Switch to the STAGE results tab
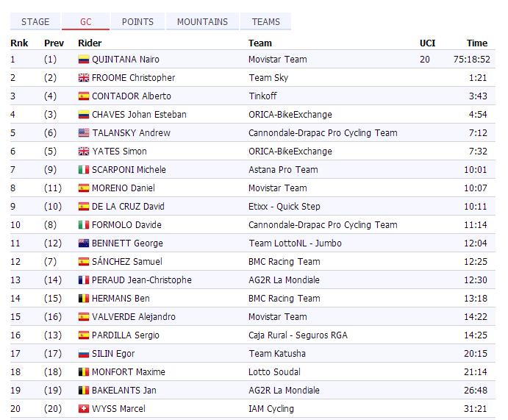 click(35, 21)
